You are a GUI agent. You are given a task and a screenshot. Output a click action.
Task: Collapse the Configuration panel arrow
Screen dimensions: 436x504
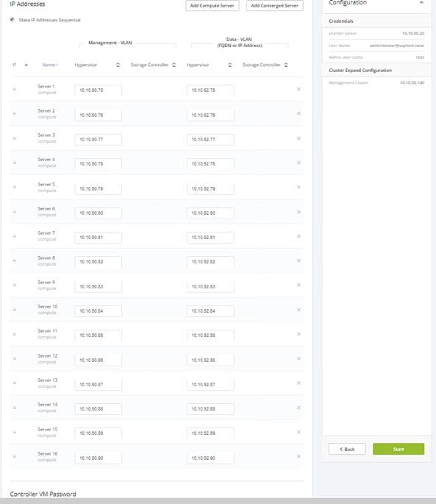tap(422, 2)
